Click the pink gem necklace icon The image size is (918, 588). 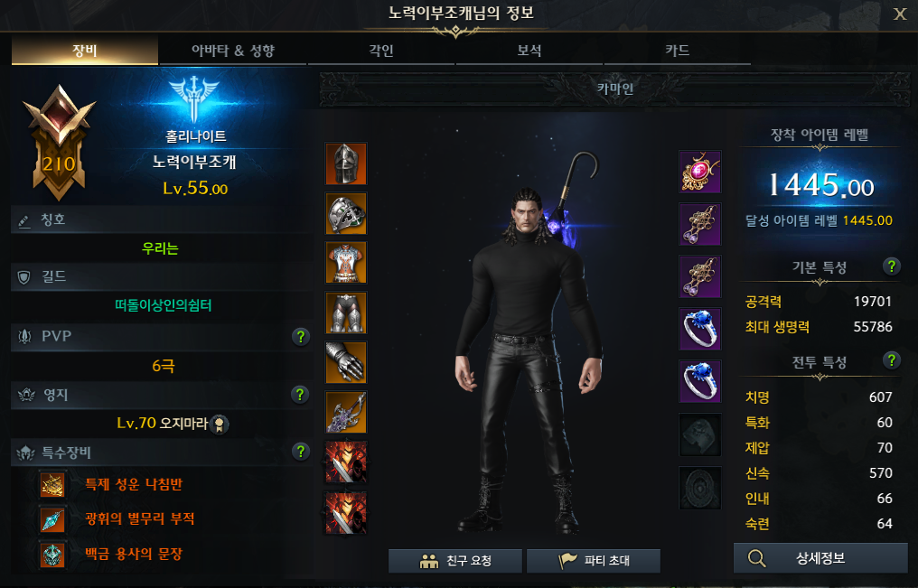click(x=700, y=172)
